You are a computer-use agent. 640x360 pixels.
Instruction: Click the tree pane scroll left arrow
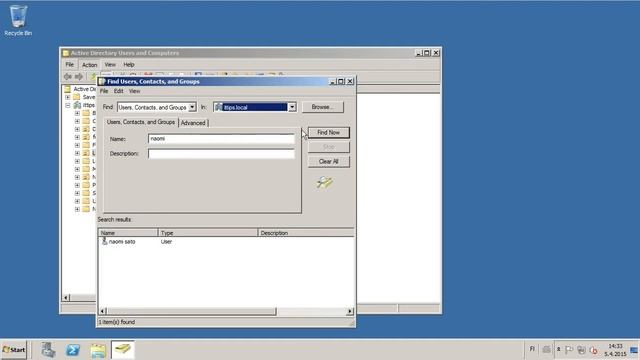click(66, 298)
